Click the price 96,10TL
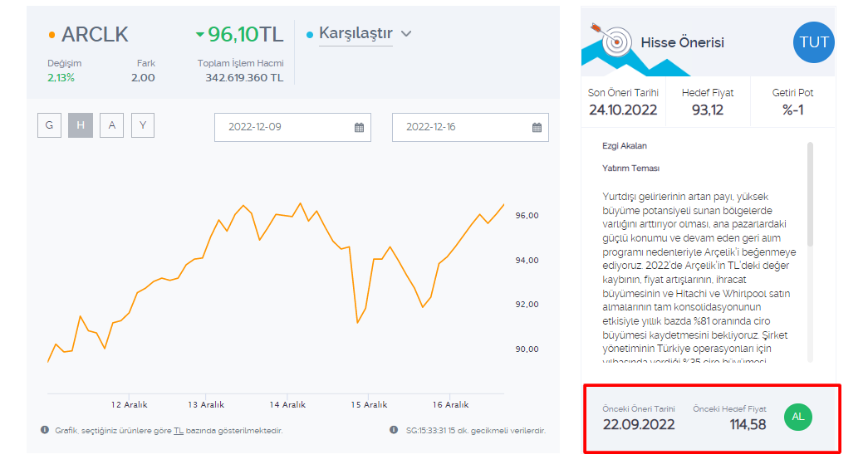The height and width of the screenshot is (469, 868). [245, 34]
